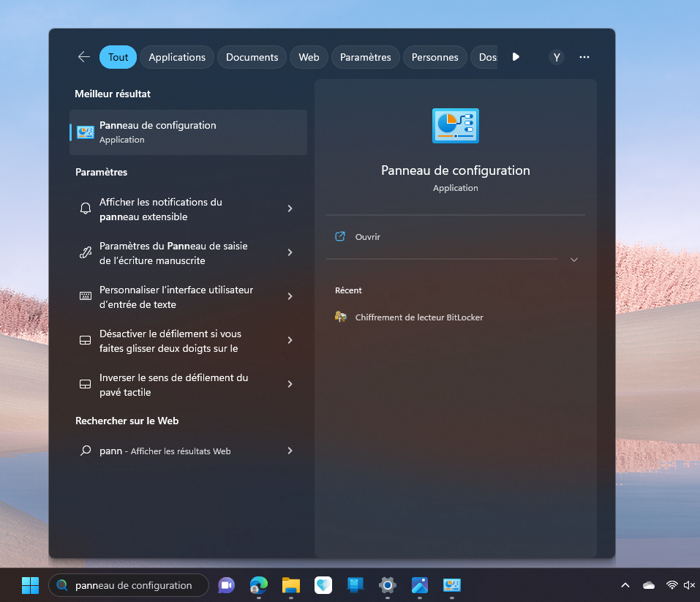Click Ouvrir to open Control Panel

pos(367,237)
